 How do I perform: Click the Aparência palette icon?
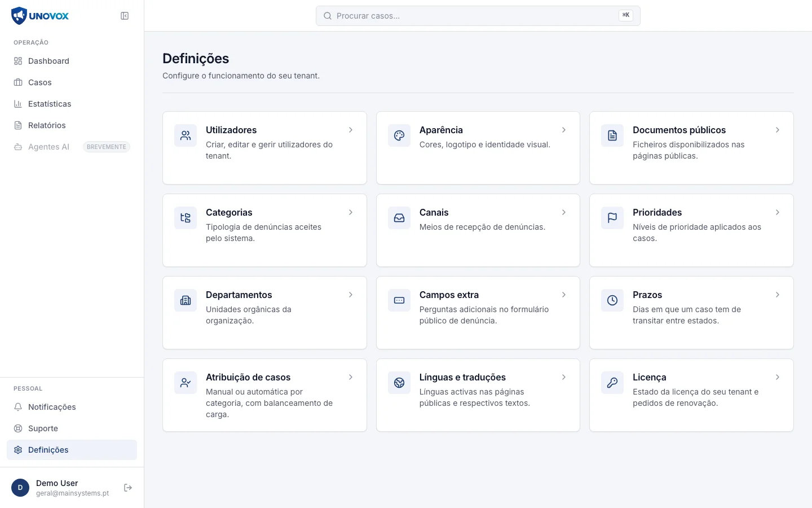(399, 135)
